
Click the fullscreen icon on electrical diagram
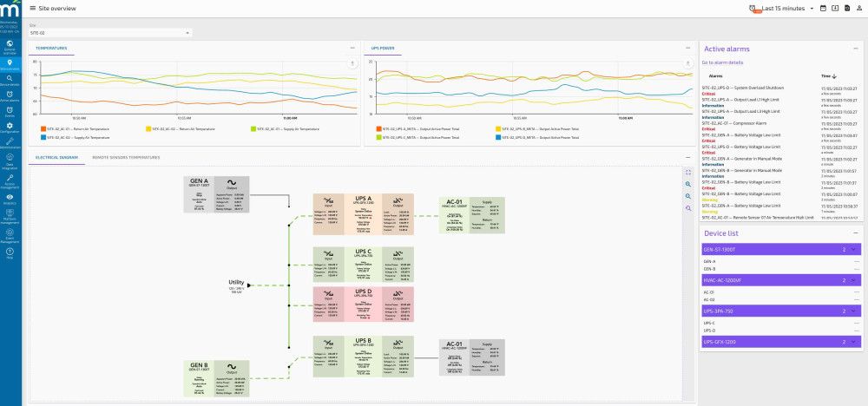pos(687,172)
